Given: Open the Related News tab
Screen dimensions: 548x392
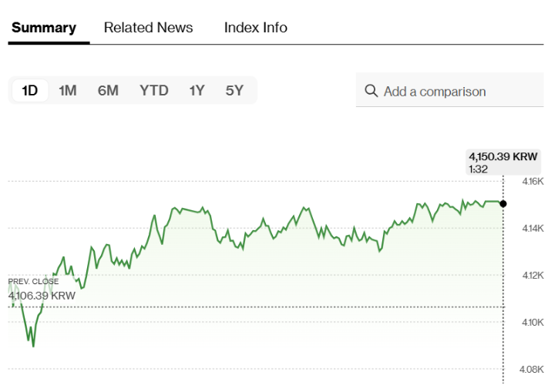Looking at the screenshot, I should click(x=149, y=28).
